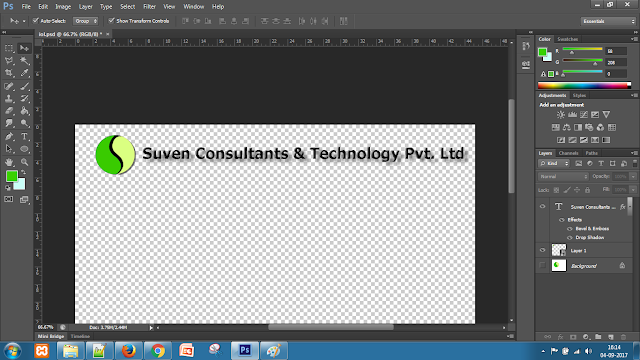Screen dimensions: 640x360
Task: Open Essentials workspace dropdown
Action: point(608,21)
